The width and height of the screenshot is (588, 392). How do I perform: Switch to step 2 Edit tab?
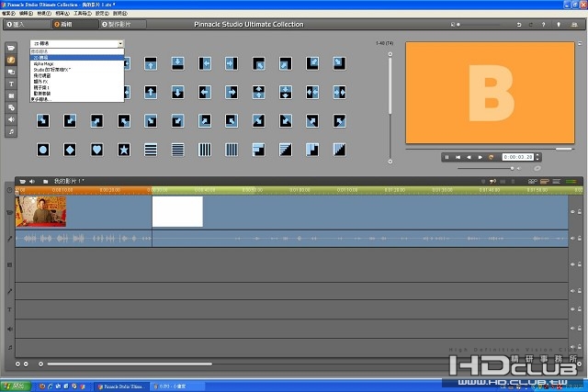tap(74, 25)
